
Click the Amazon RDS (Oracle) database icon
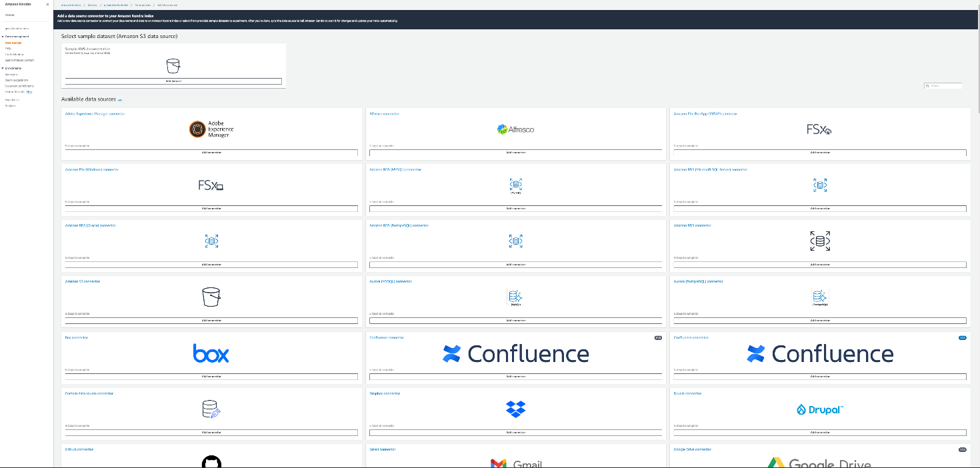click(x=211, y=241)
